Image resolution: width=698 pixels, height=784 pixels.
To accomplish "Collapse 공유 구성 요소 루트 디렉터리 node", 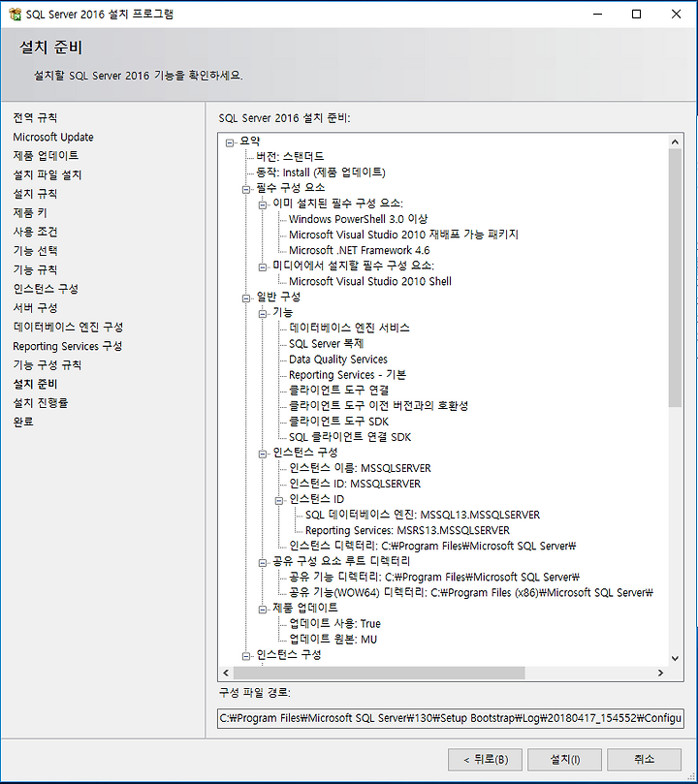I will tap(263, 563).
